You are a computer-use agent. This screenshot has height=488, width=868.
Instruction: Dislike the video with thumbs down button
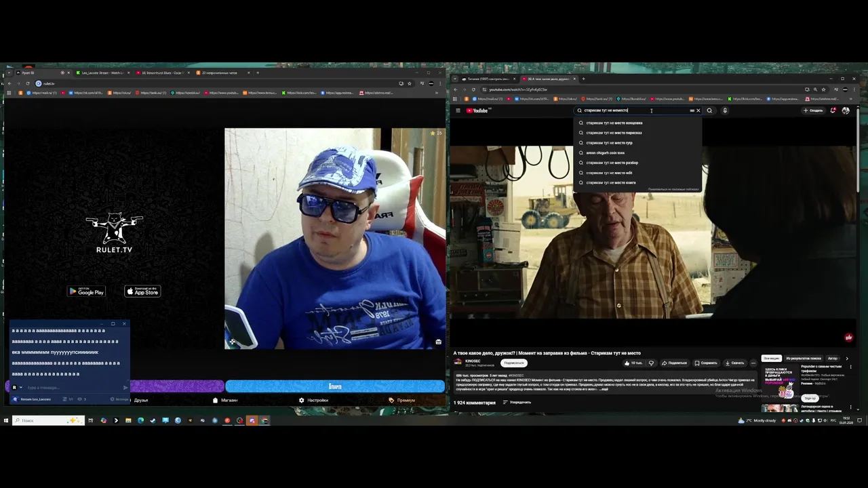click(651, 363)
